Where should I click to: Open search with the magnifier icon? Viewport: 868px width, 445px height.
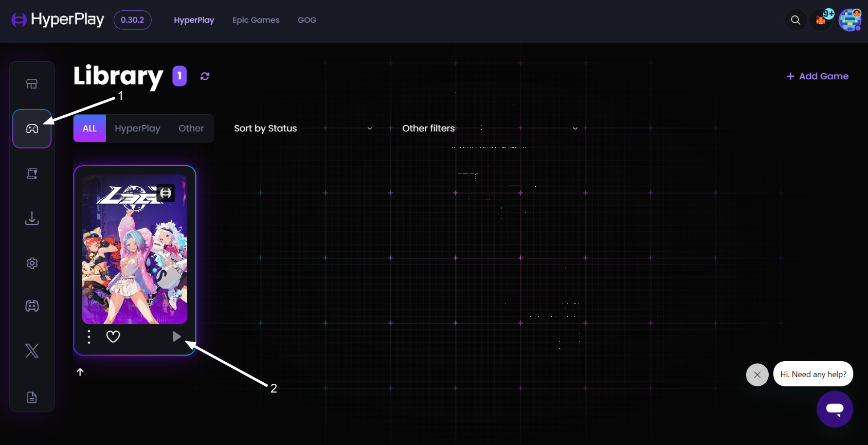tap(795, 20)
